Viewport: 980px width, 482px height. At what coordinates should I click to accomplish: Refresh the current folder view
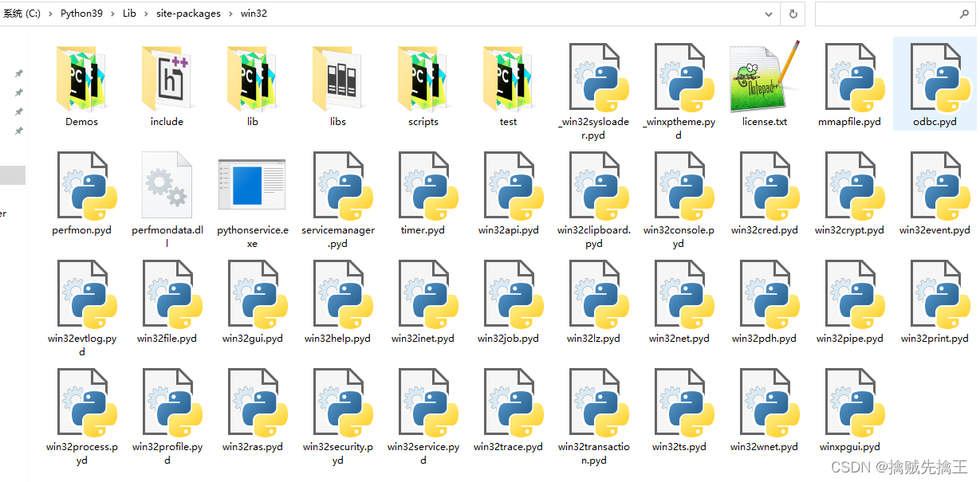point(793,14)
